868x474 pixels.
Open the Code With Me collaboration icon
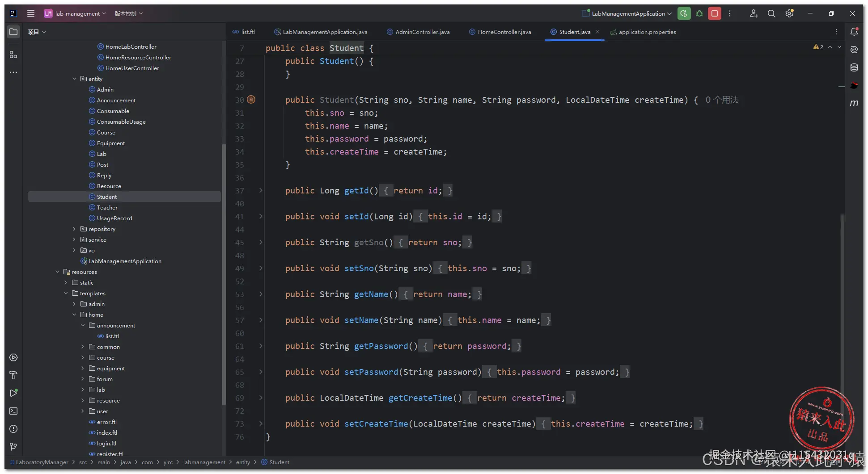(x=754, y=13)
